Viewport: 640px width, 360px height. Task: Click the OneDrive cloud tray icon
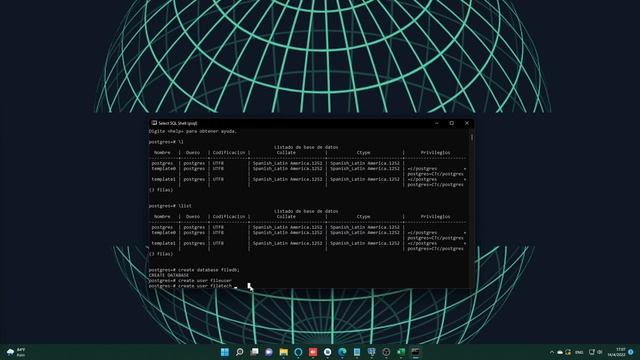tap(560, 352)
